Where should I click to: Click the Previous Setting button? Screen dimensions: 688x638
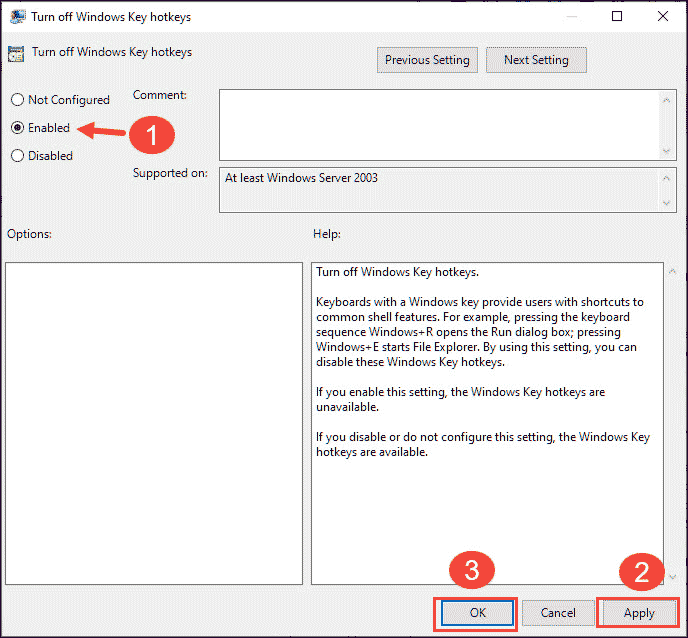point(427,60)
